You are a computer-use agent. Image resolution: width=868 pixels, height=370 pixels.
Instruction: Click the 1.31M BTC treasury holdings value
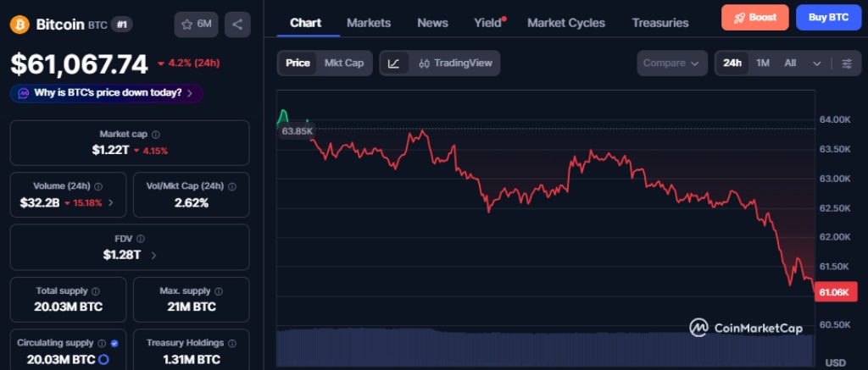(x=192, y=360)
